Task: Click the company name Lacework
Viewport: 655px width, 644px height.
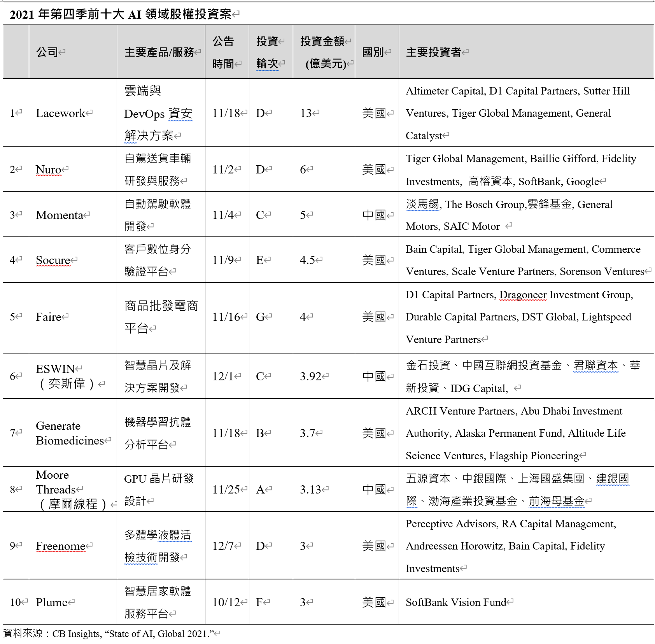Action: (x=60, y=113)
